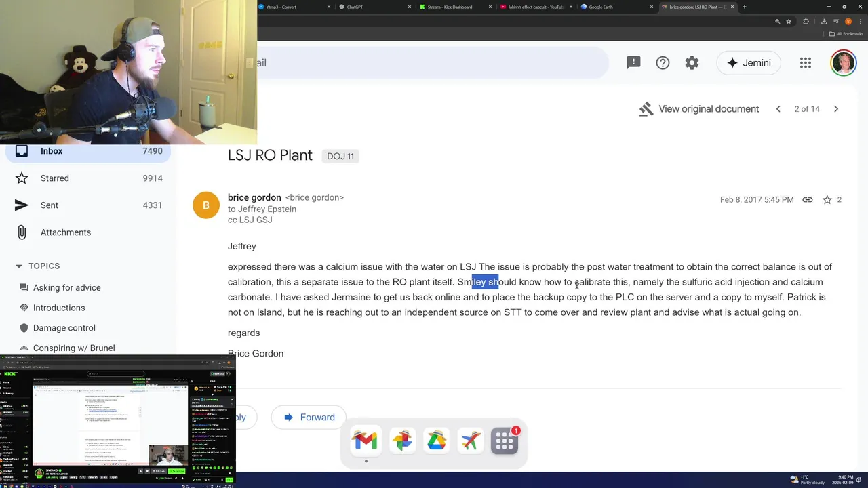Screen dimensions: 868x488
Task: Open the Jemini assistant button
Action: (x=749, y=62)
